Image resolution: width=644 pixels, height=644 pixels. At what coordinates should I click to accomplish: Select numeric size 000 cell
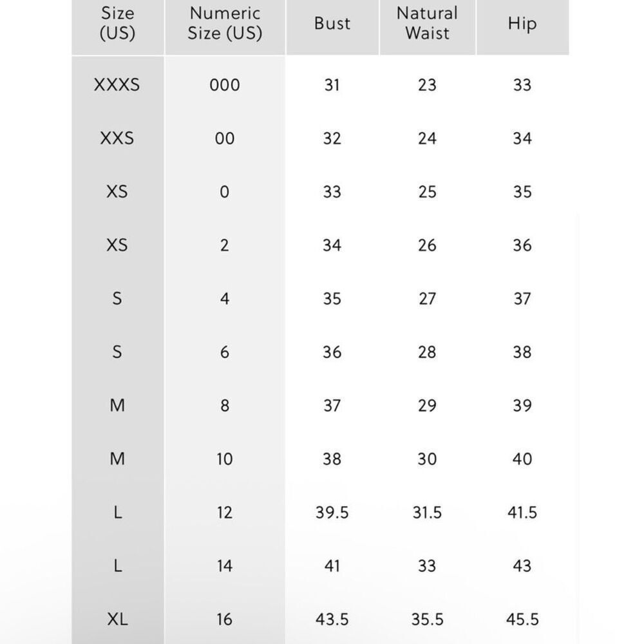pos(225,85)
